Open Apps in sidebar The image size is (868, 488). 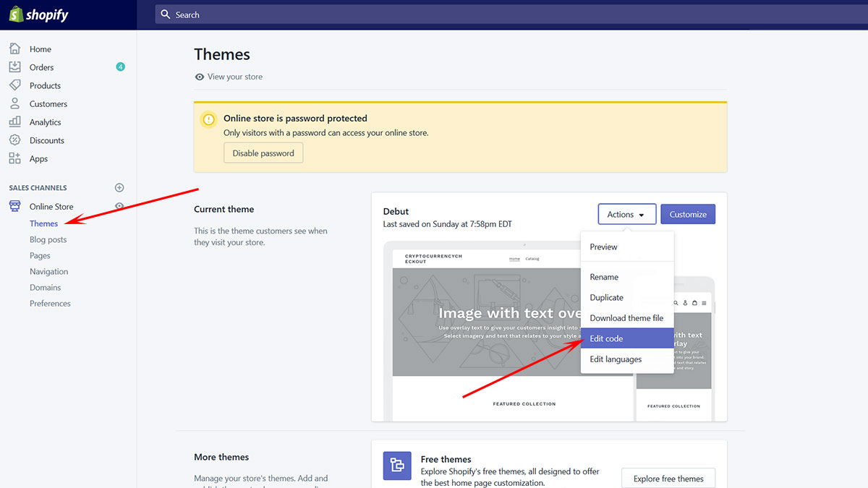39,159
